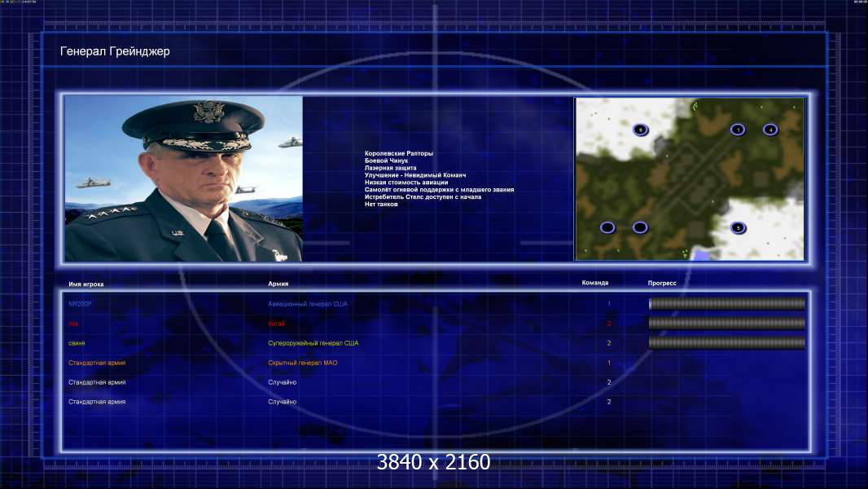Click start position marker 4 on minimap
Image resolution: width=868 pixels, height=489 pixels.
(x=770, y=130)
